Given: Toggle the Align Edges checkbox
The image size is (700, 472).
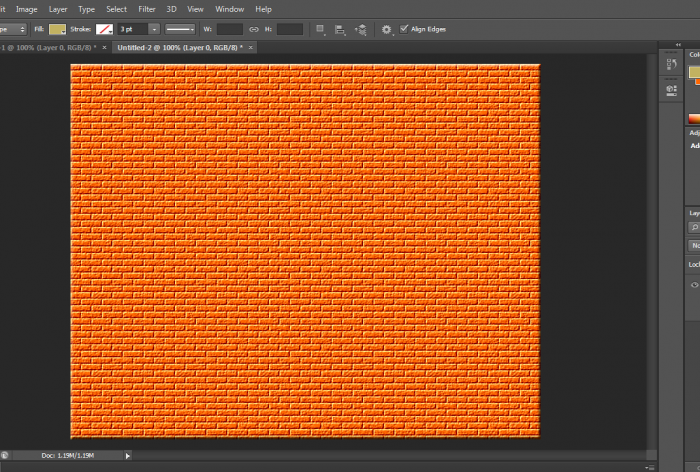Looking at the screenshot, I should click(x=404, y=29).
